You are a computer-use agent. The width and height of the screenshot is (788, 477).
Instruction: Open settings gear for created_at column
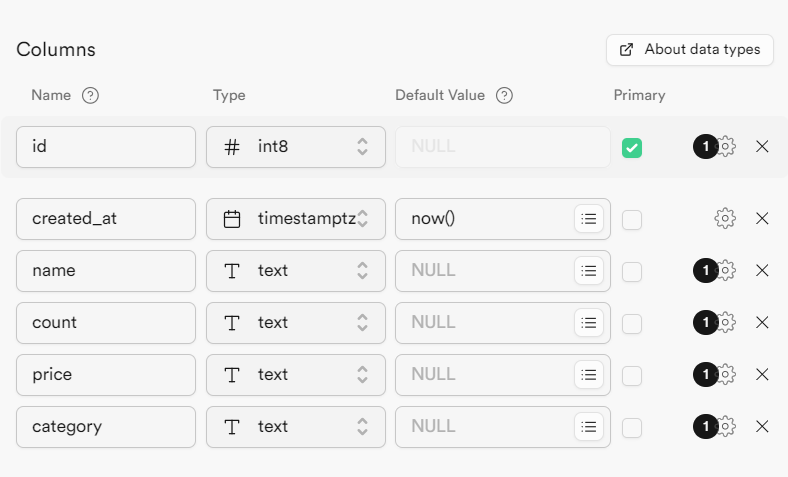pyautogui.click(x=725, y=218)
